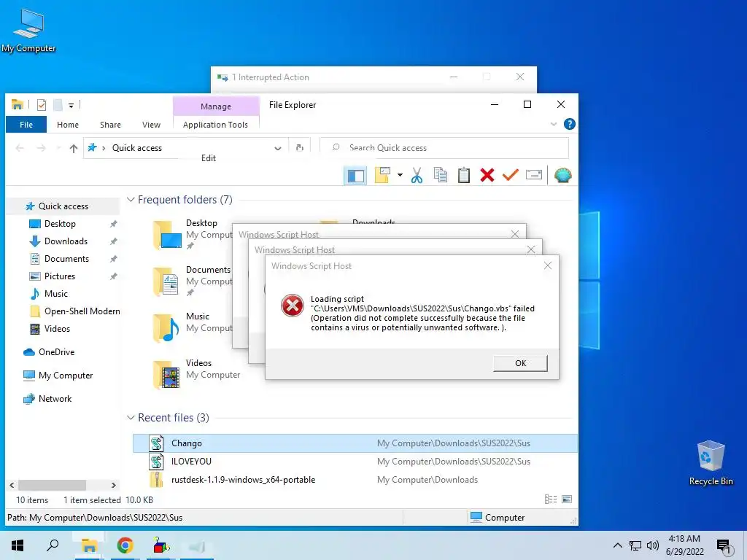Select the Chango recent file
The height and width of the screenshot is (560, 747).
[355, 443]
